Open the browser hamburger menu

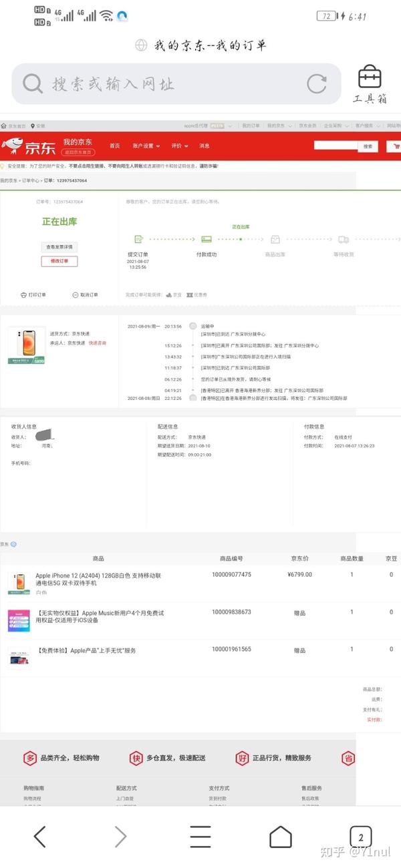click(200, 837)
